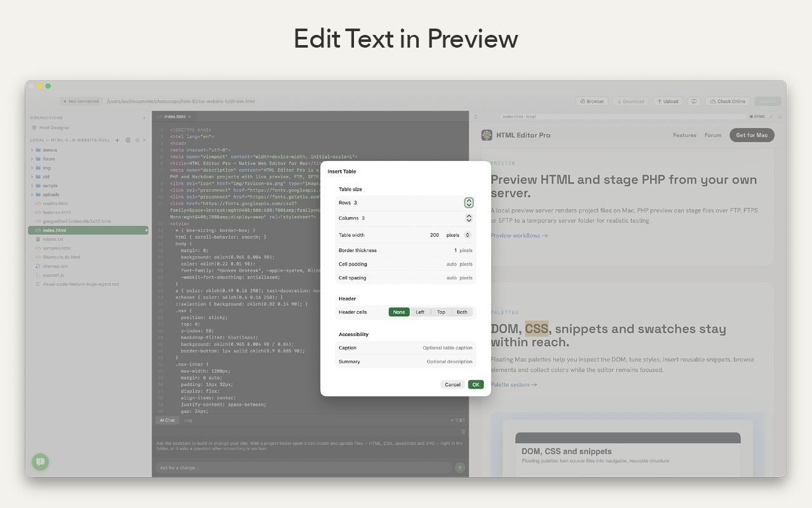Cancel the Insert Table dialog
This screenshot has width=812, height=508.
[453, 385]
